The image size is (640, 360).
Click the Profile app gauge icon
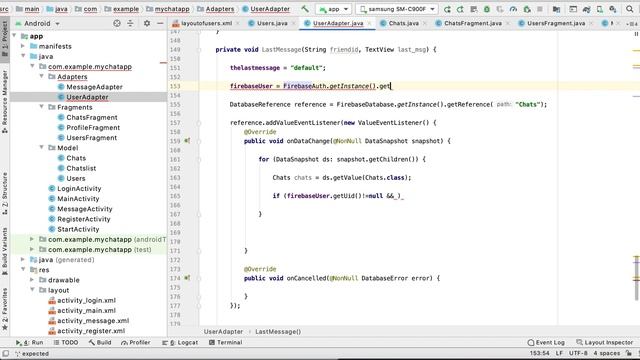point(513,9)
